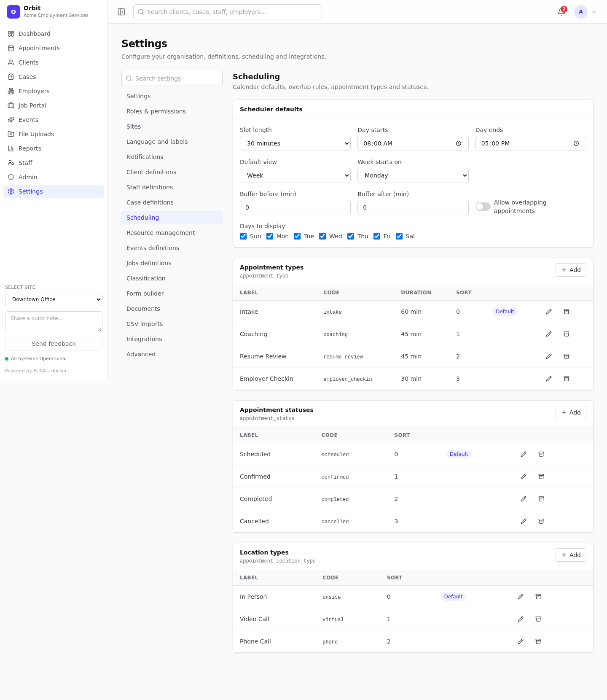
Task: Edit the Phone Call location type
Action: point(521,641)
